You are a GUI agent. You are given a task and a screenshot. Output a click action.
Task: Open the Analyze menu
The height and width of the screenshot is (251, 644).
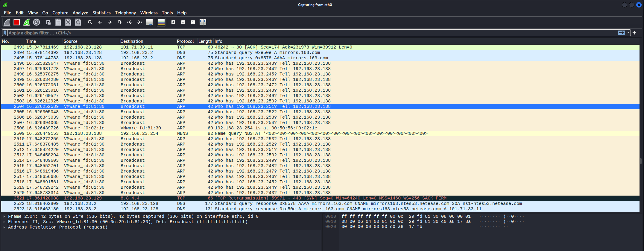(x=80, y=13)
